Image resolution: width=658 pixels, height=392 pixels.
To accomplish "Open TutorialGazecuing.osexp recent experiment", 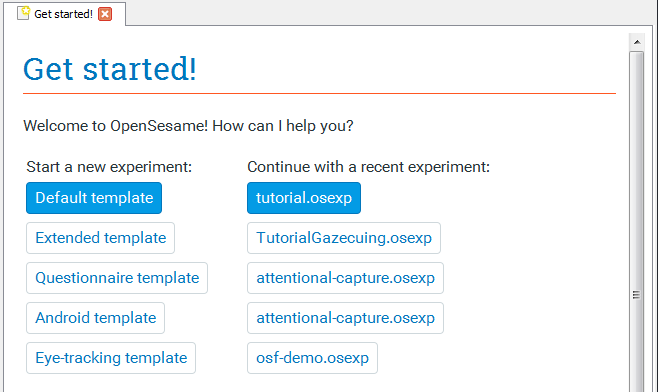I will pos(344,238).
